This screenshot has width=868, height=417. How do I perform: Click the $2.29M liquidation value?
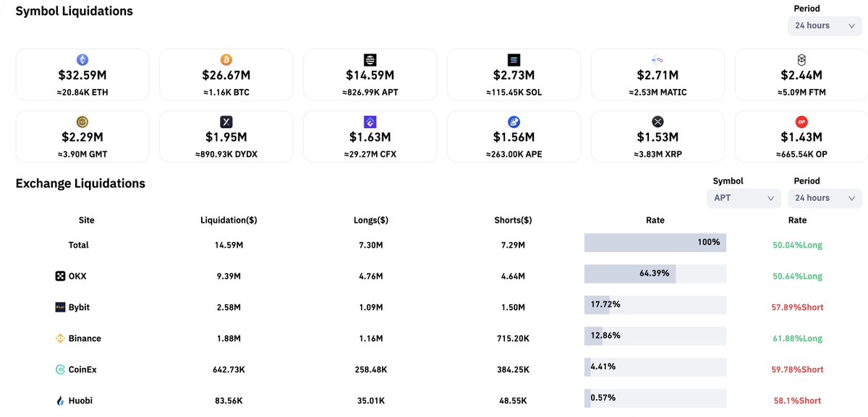[x=82, y=137]
